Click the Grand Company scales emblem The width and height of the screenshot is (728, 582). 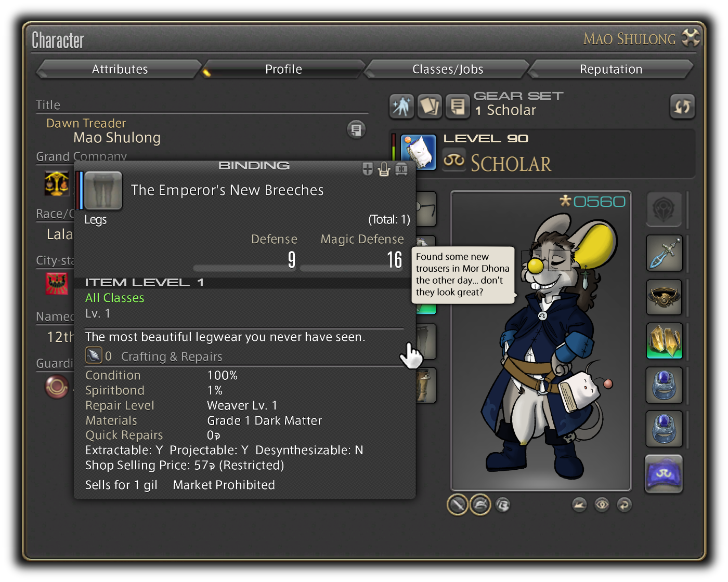[x=57, y=183]
